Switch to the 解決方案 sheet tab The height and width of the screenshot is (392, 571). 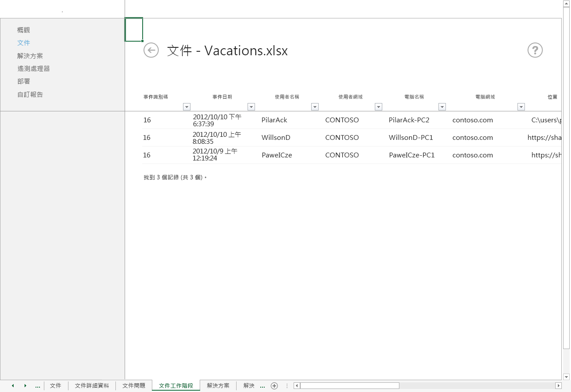(218, 386)
